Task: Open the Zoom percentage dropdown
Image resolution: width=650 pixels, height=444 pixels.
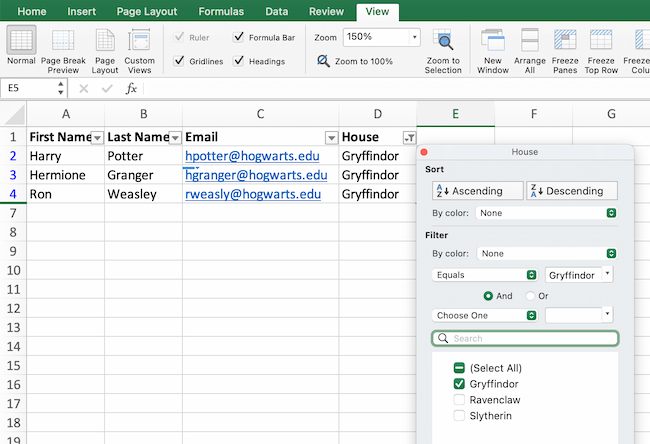Action: pos(414,37)
